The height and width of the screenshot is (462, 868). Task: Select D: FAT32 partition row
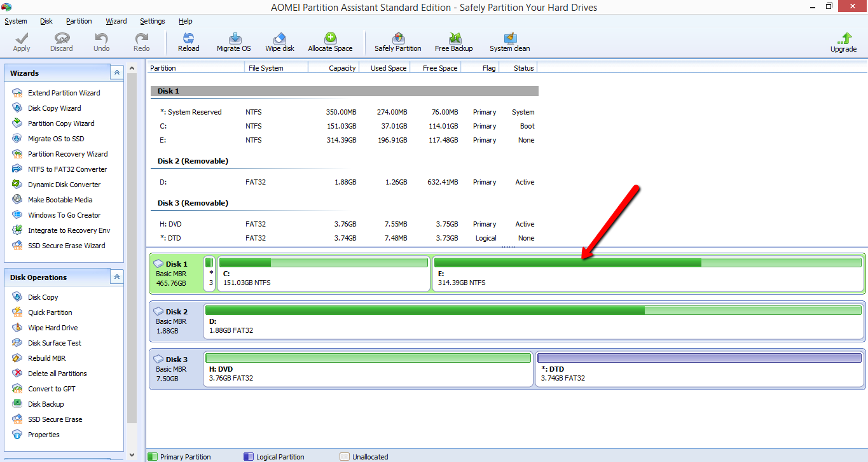coord(344,182)
